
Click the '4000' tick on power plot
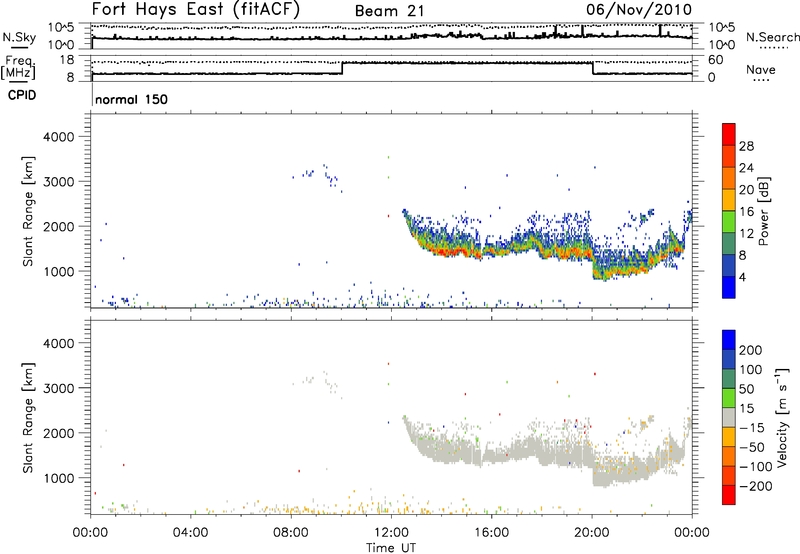[59, 137]
